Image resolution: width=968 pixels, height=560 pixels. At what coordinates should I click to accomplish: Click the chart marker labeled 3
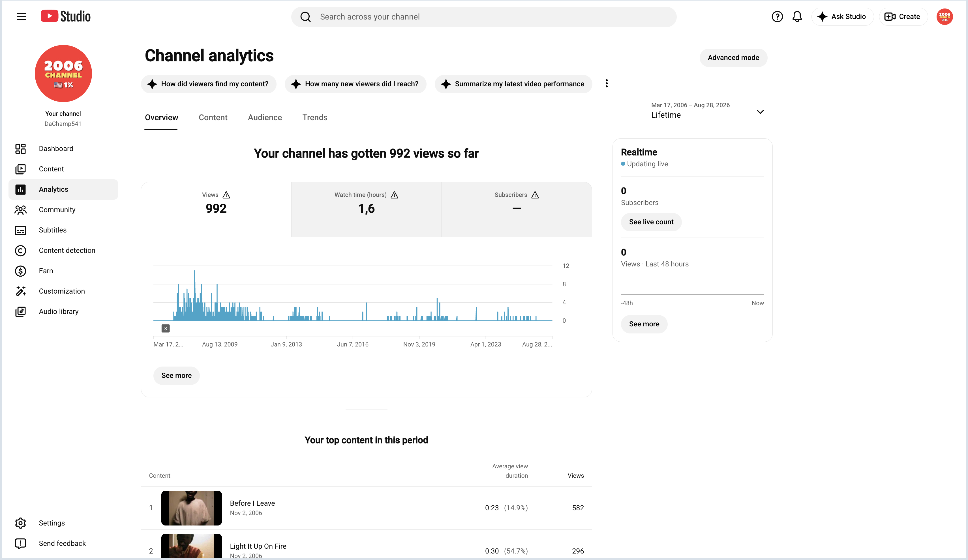click(166, 328)
